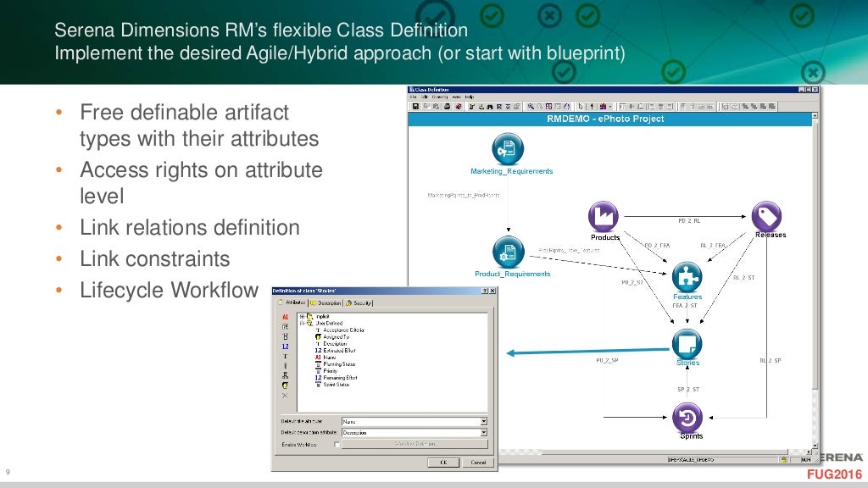The width and height of the screenshot is (868, 488).
Task: Open the Help menu in Class Definition
Action: point(470,97)
